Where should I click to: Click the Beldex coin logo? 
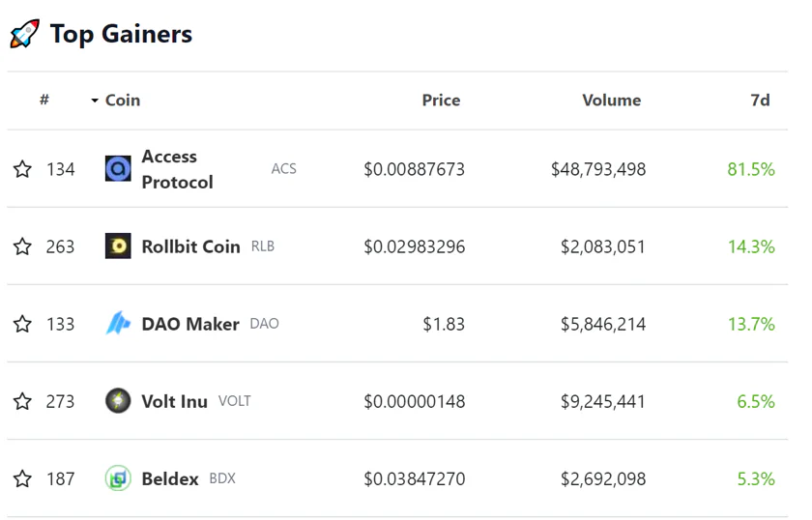coord(118,478)
